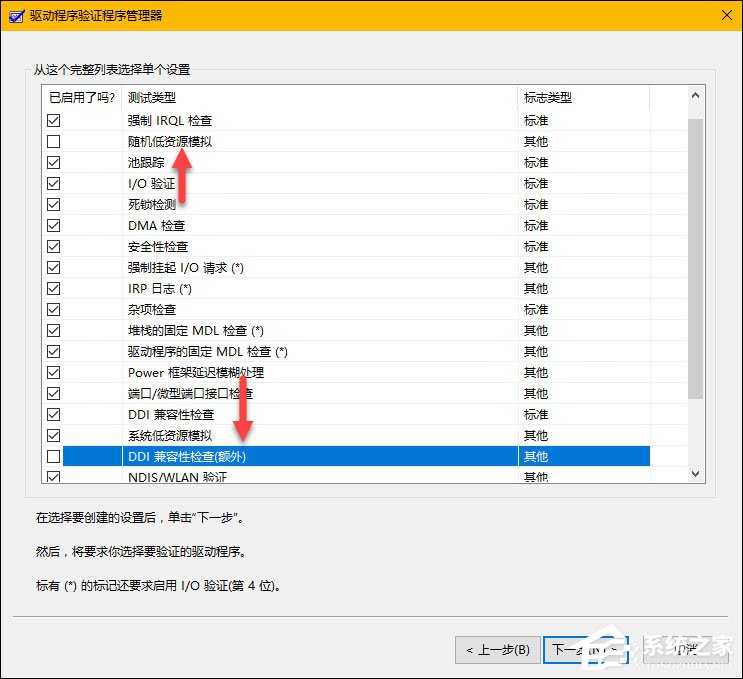Select the I/O 验证 row text
The width and height of the screenshot is (743, 679).
click(x=152, y=183)
